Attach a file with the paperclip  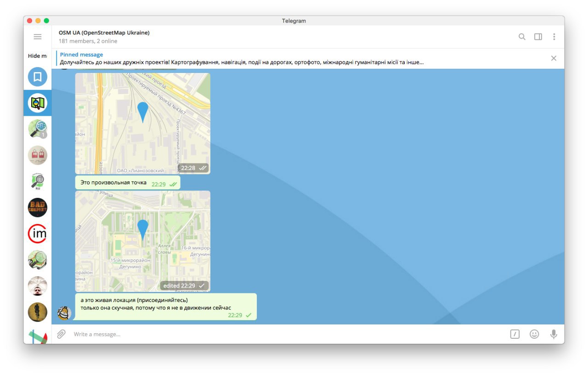[x=61, y=334]
